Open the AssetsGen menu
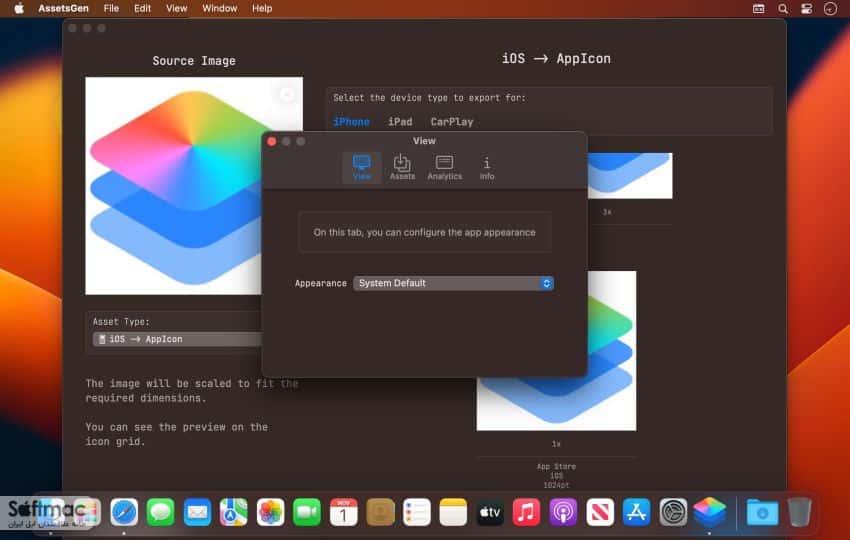This screenshot has width=850, height=540. [63, 8]
